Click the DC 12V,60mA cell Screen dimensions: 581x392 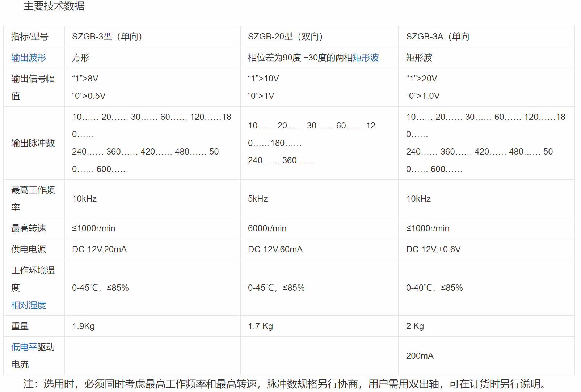click(276, 249)
